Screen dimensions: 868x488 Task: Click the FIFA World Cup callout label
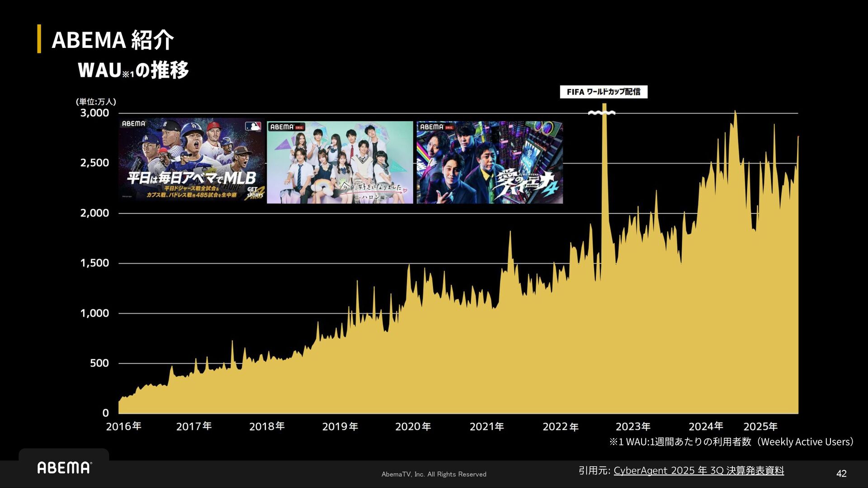[603, 92]
